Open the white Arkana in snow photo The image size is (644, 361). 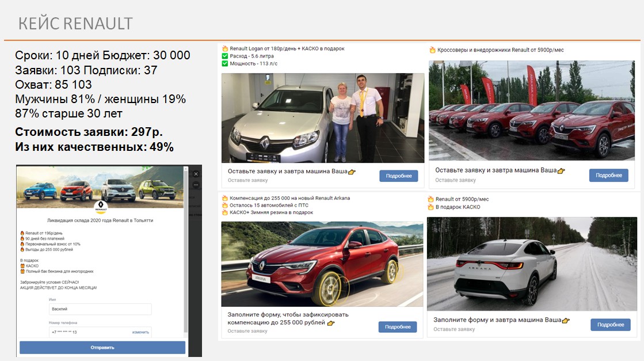tap(532, 264)
